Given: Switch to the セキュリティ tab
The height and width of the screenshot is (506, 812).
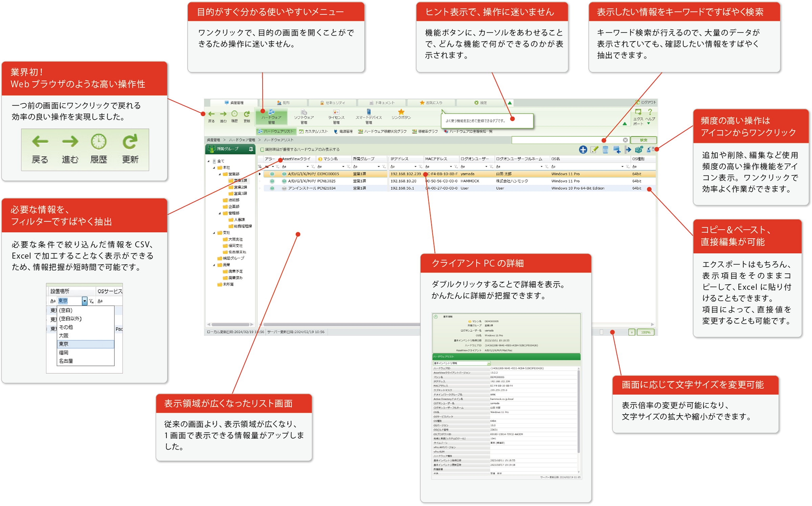Looking at the screenshot, I should point(333,103).
